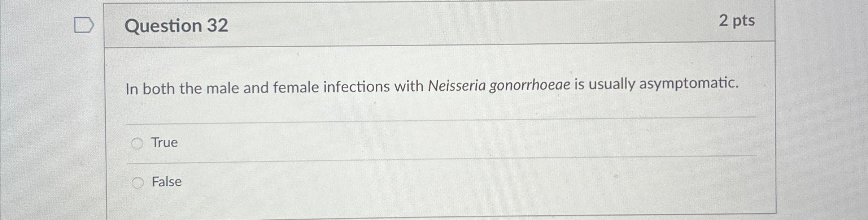This screenshot has width=868, height=220.
Task: Click the bookmark marker beside the question
Action: pyautogui.click(x=84, y=25)
